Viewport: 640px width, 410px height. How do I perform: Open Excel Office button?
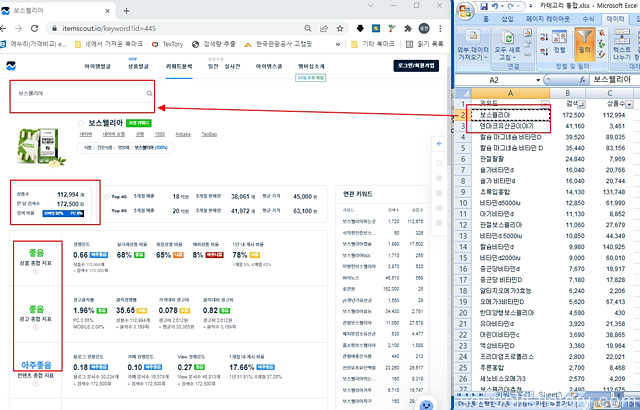pyautogui.click(x=465, y=11)
